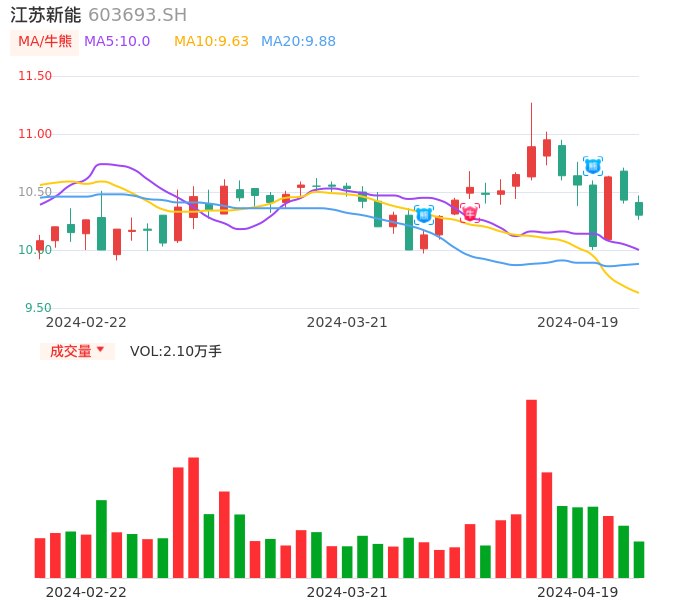Toggle the MA10 yellow line legend
The image size is (686, 606).
coord(211,42)
